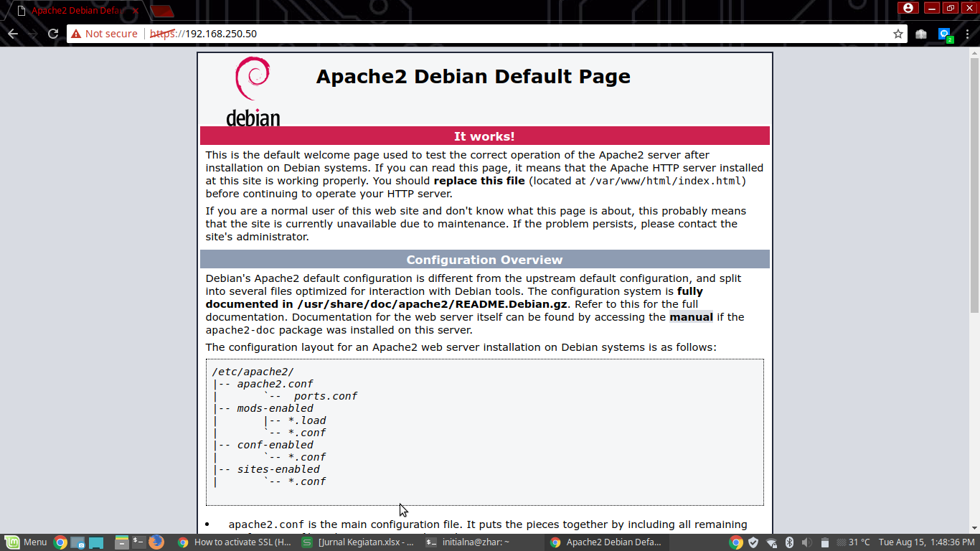Screen dimensions: 980x551
Task: Bookmark this page with the star icon
Action: (899, 33)
